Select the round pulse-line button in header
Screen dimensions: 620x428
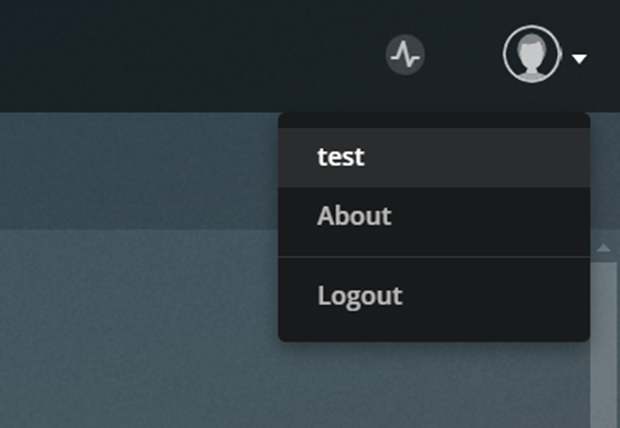coord(405,55)
